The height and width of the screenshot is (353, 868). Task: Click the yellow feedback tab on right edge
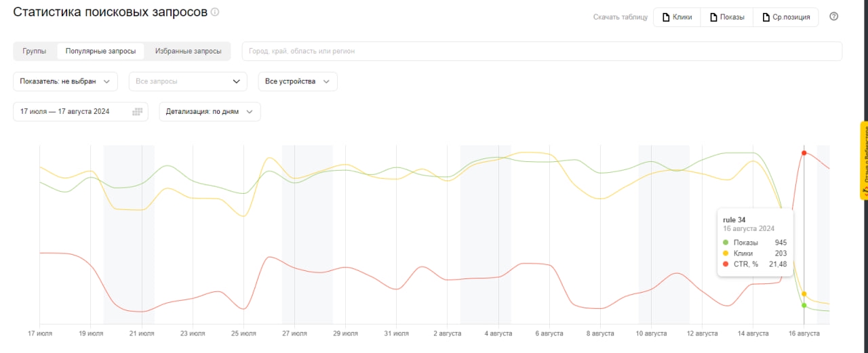coord(863,161)
